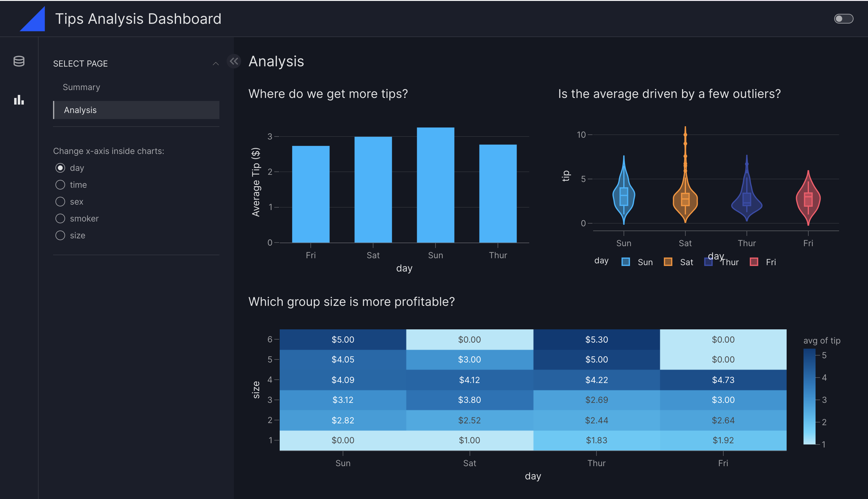Select the smoker radio option
The height and width of the screenshot is (499, 868).
pyautogui.click(x=60, y=219)
